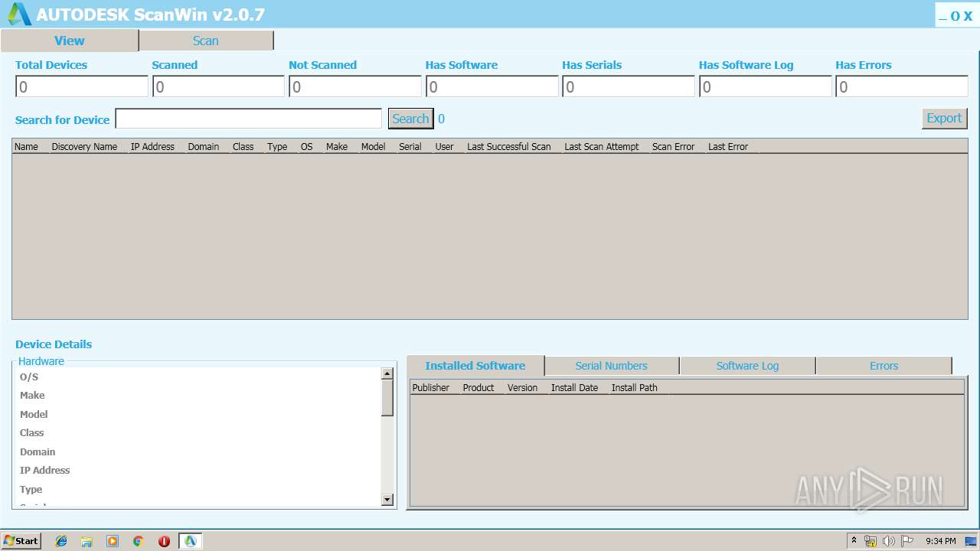Open the volume tray icon
The image size is (980, 551).
point(889,541)
